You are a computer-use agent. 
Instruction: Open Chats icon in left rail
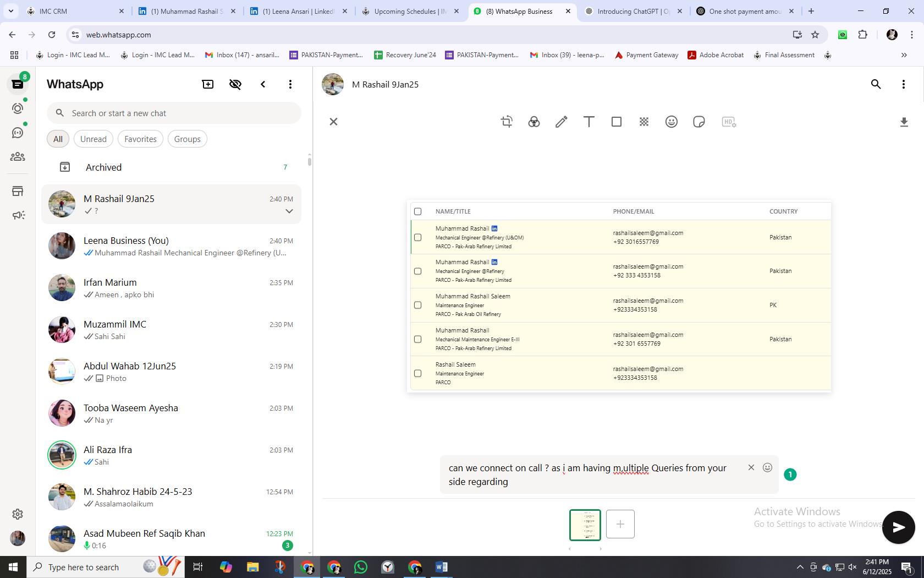tap(18, 84)
